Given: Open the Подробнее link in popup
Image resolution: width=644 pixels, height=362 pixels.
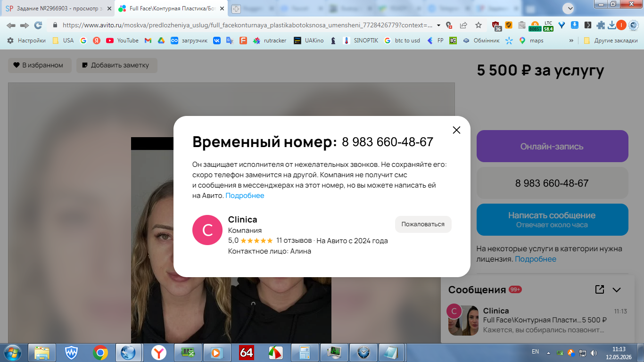Looking at the screenshot, I should [245, 196].
